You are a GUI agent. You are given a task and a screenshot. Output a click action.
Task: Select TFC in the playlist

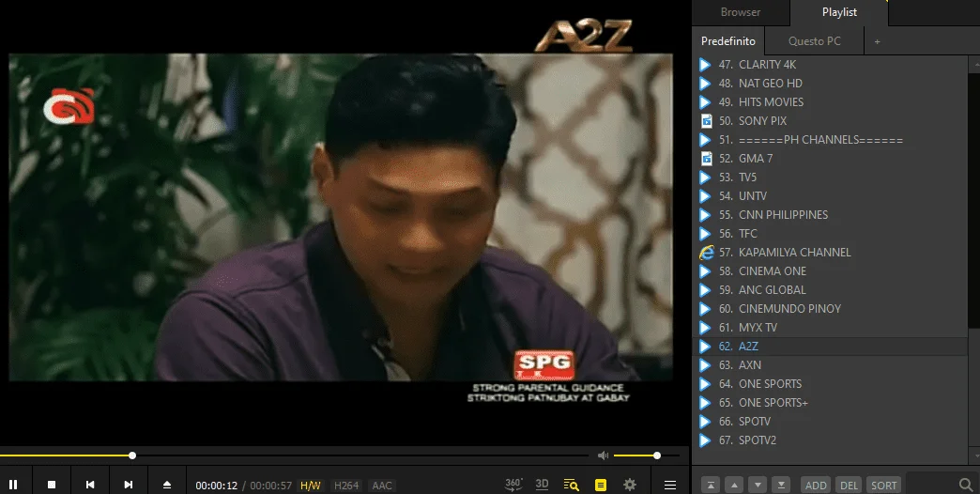click(830, 233)
